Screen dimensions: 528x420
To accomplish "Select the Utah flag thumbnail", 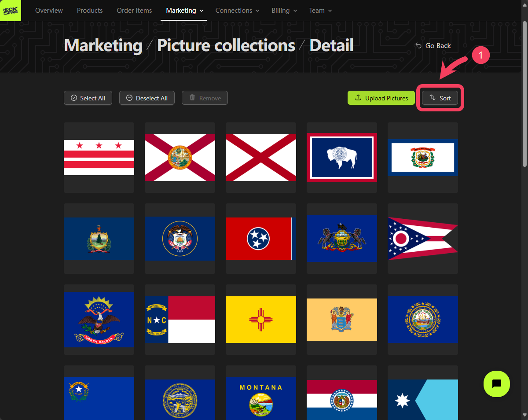I will 180,239.
